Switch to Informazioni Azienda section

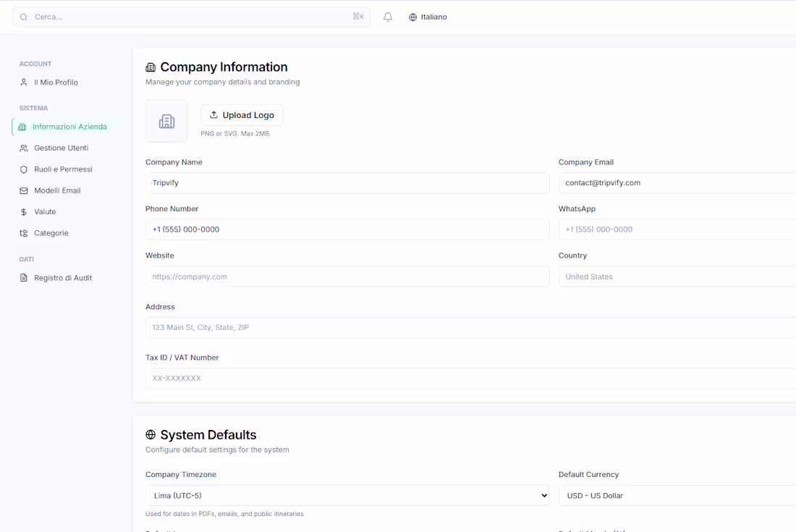pos(69,126)
